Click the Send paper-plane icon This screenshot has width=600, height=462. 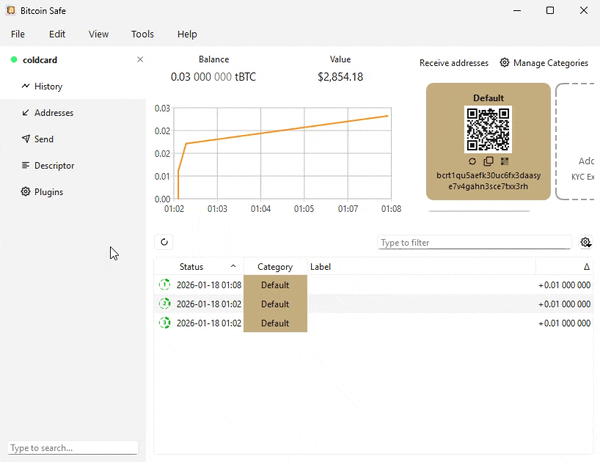click(26, 139)
